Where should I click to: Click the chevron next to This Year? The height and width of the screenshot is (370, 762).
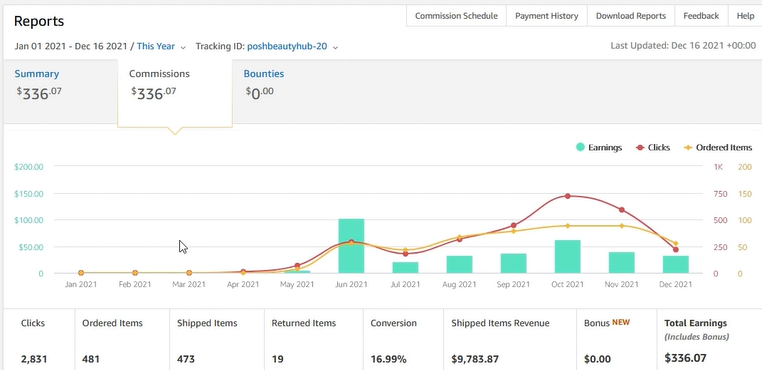183,48
